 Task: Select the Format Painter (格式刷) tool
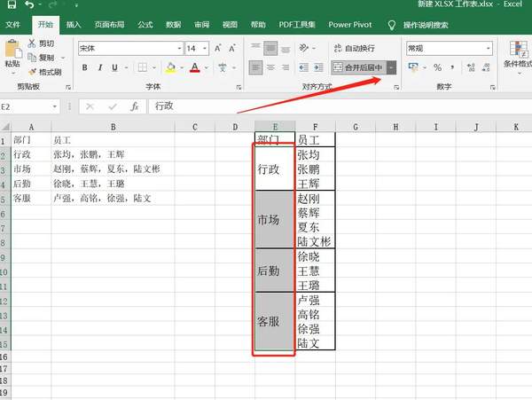click(x=43, y=72)
